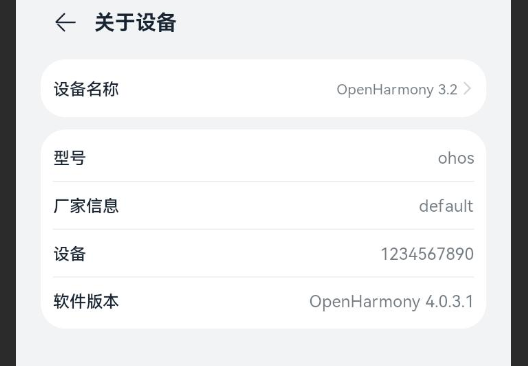This screenshot has width=528, height=366.
Task: Select the 厂家信息 row label
Action: coord(86,206)
